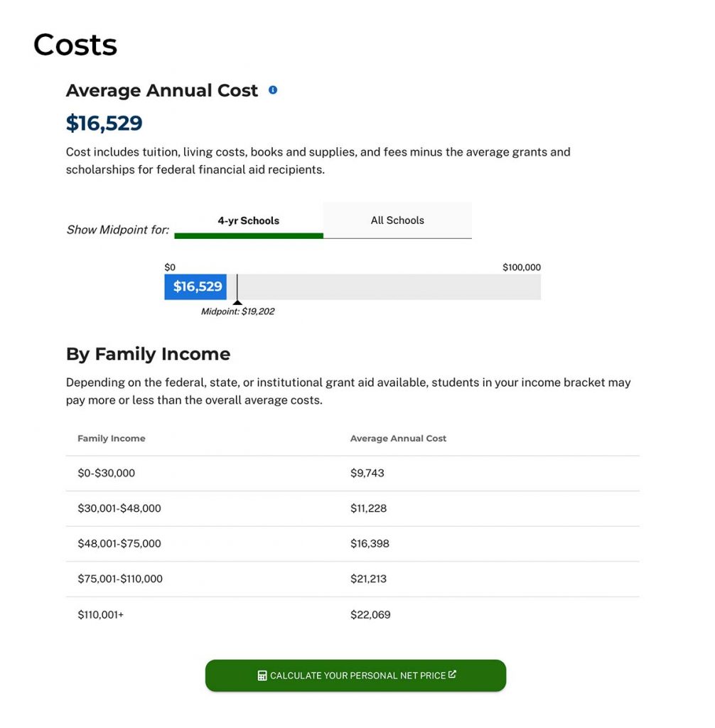
Task: Click the $100,000 label on the cost scale
Action: click(x=521, y=267)
